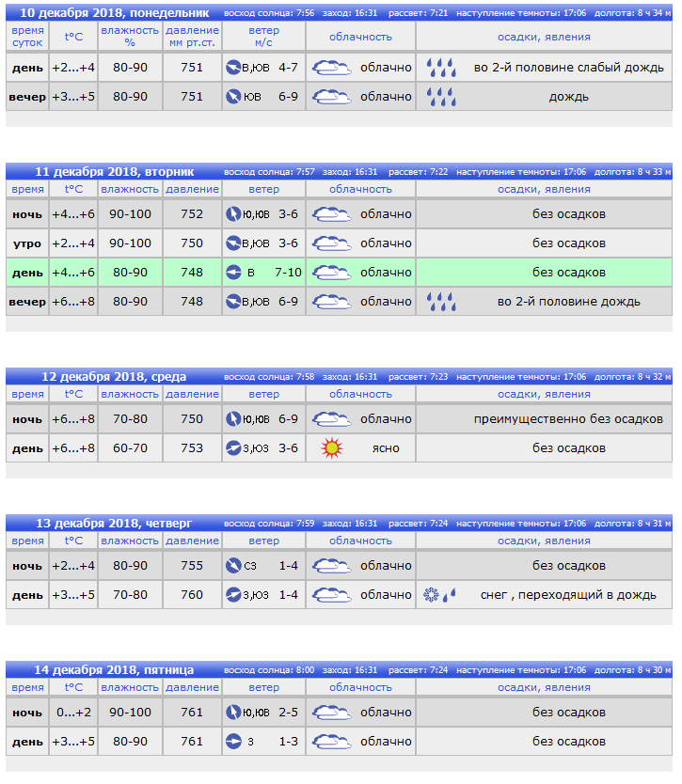
Task: Click cloud icon for 11 December night
Action: [x=332, y=214]
